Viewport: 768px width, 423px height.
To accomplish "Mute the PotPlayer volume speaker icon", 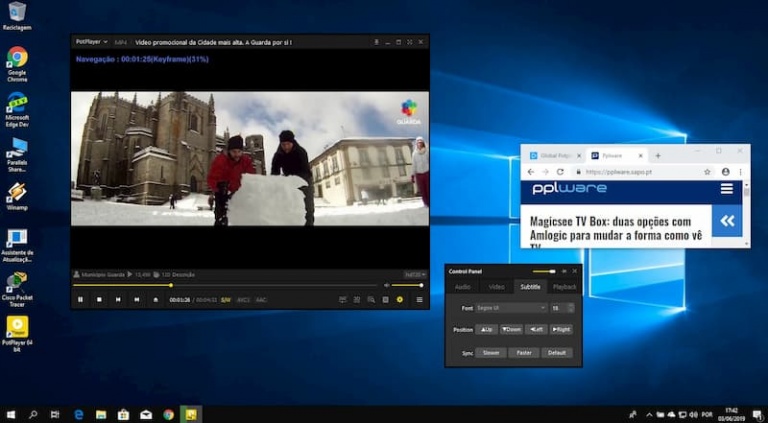I will click(x=387, y=285).
